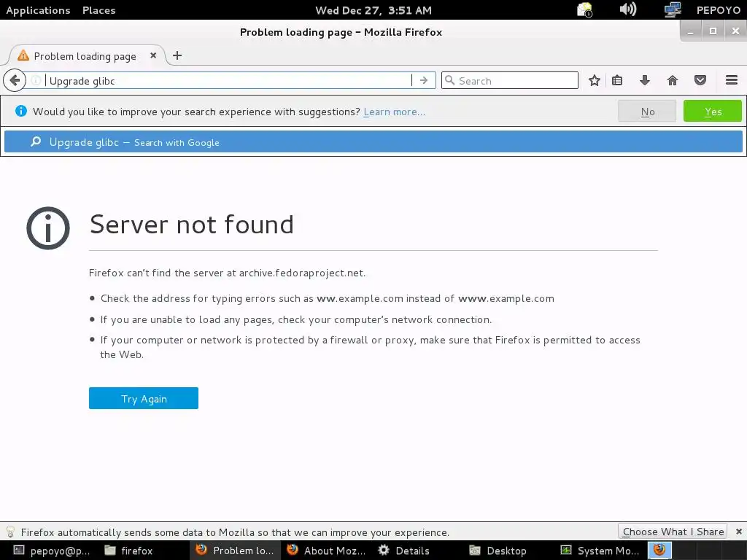Click the Firefox icon at taskbar end
This screenshot has height=560, width=747.
click(659, 550)
